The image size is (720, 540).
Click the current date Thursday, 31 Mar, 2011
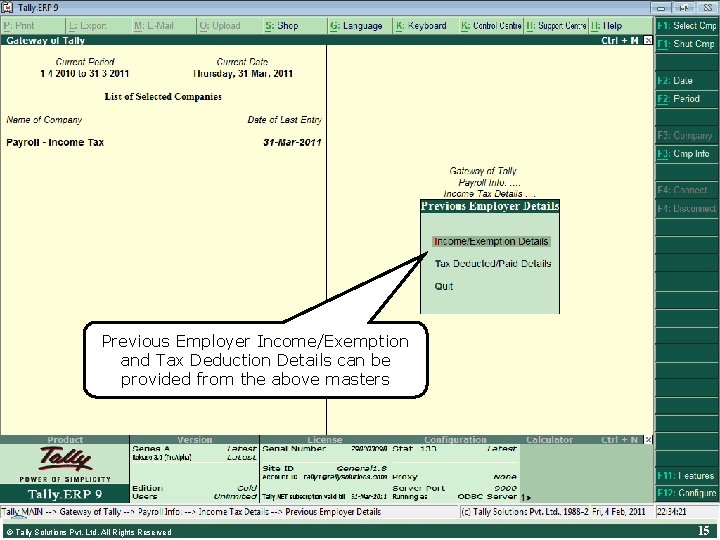(x=243, y=73)
